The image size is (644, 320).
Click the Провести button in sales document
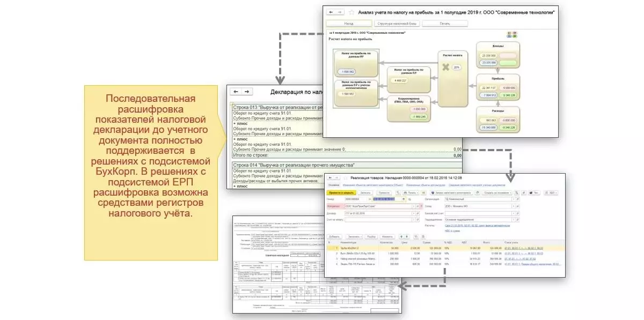click(x=384, y=192)
